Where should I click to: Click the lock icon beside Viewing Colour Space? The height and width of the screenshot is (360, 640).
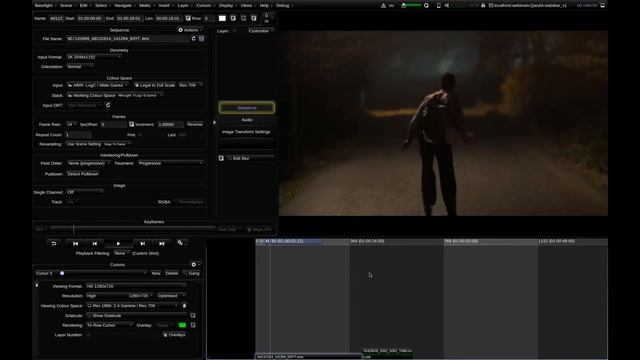click(184, 306)
